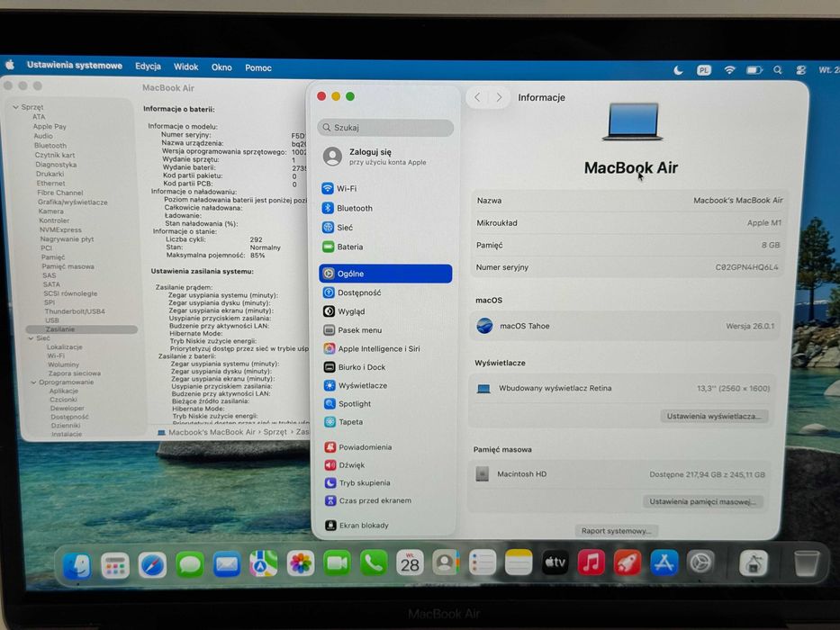840x630 pixels.
Task: Open Calendar showing 28 in Dock
Action: (410, 563)
